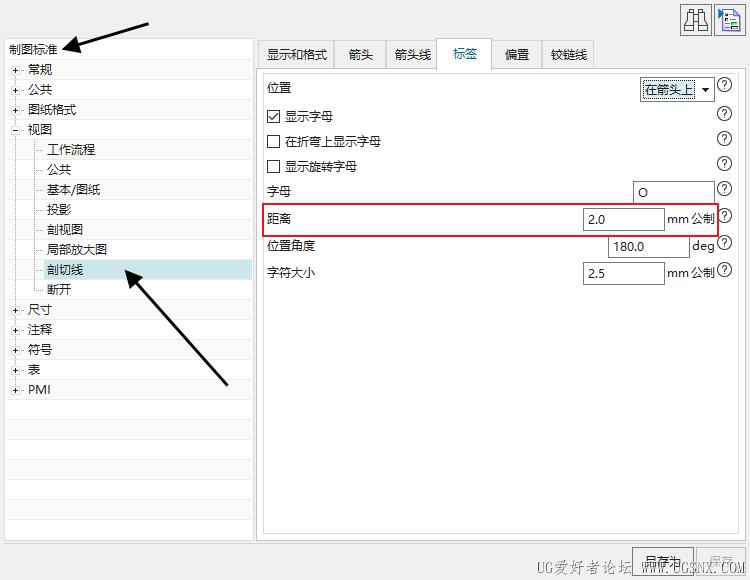Expand the PMI tree node
Image resolution: width=750 pixels, height=580 pixels.
(x=15, y=391)
